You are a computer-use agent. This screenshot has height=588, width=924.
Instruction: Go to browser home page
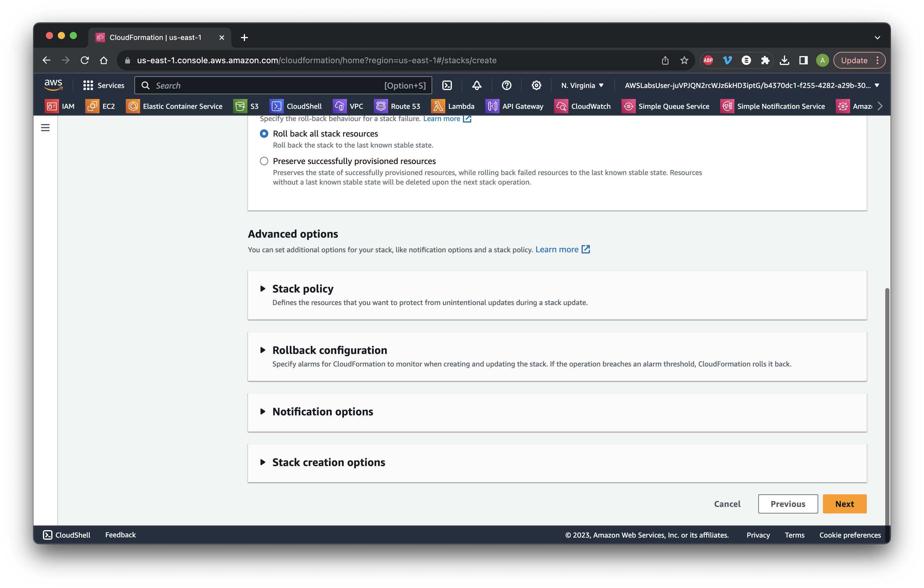[104, 60]
